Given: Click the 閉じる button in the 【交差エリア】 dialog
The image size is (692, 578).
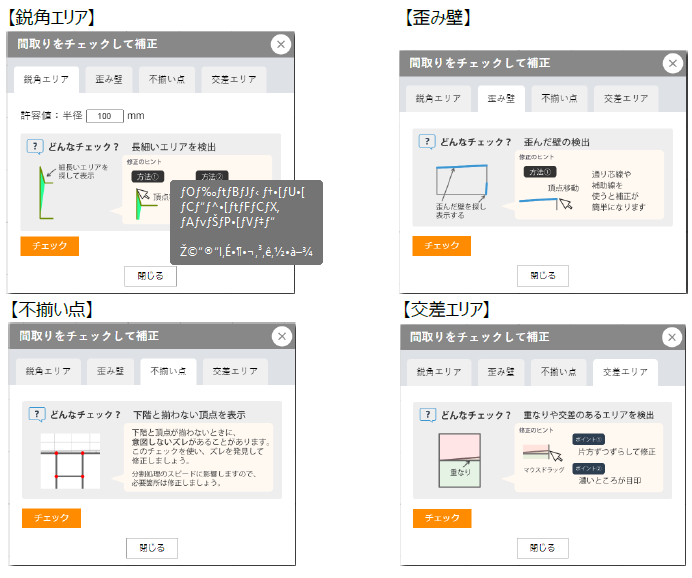Looking at the screenshot, I should [543, 547].
